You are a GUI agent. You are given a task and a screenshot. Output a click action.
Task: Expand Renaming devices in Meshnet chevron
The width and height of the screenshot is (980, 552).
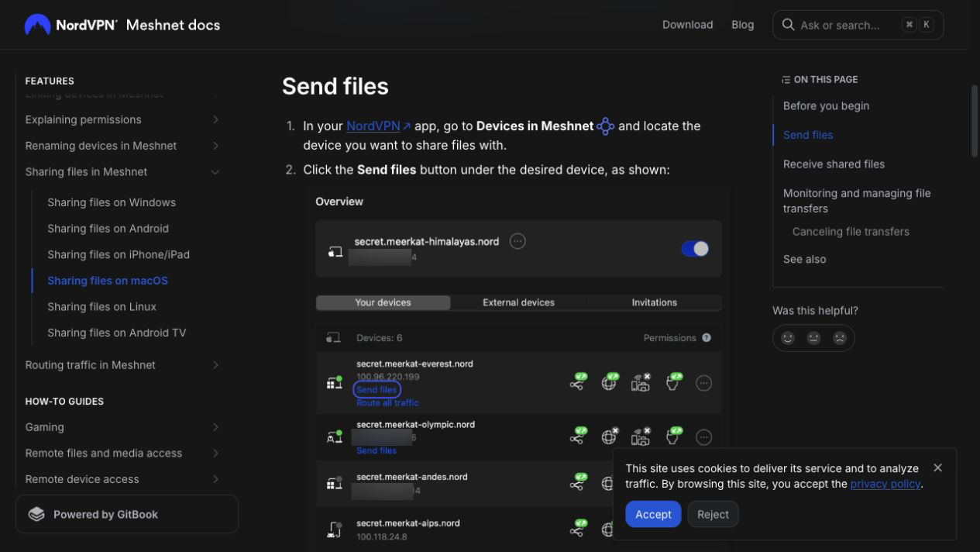[x=215, y=146]
